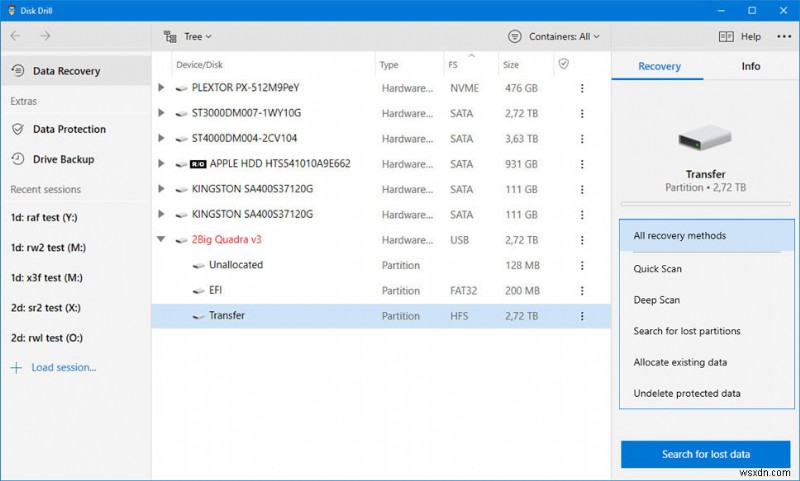
Task: Sort by the Size column header
Action: [511, 65]
